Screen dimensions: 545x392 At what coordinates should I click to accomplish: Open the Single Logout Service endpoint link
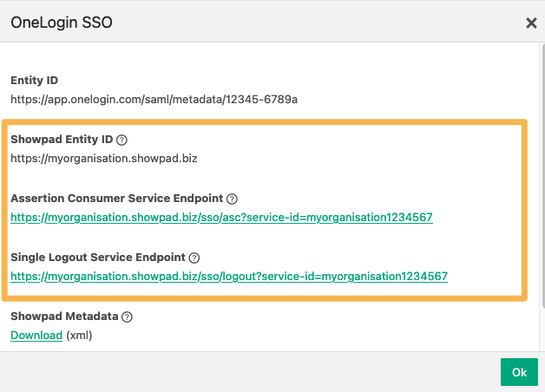pyautogui.click(x=229, y=277)
